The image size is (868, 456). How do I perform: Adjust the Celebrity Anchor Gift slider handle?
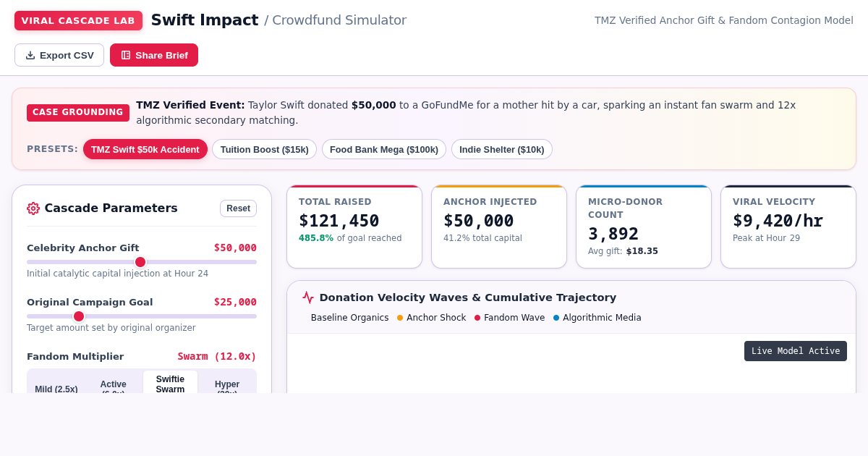click(x=140, y=262)
